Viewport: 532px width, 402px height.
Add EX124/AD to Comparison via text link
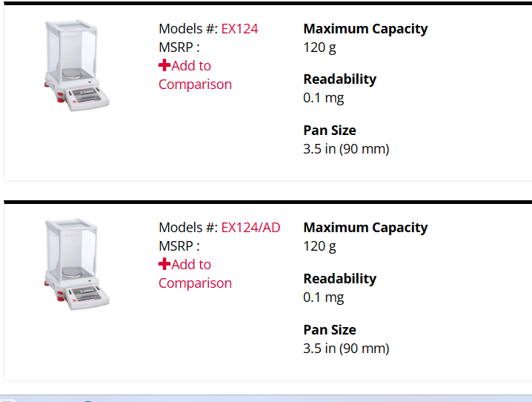pos(195,274)
